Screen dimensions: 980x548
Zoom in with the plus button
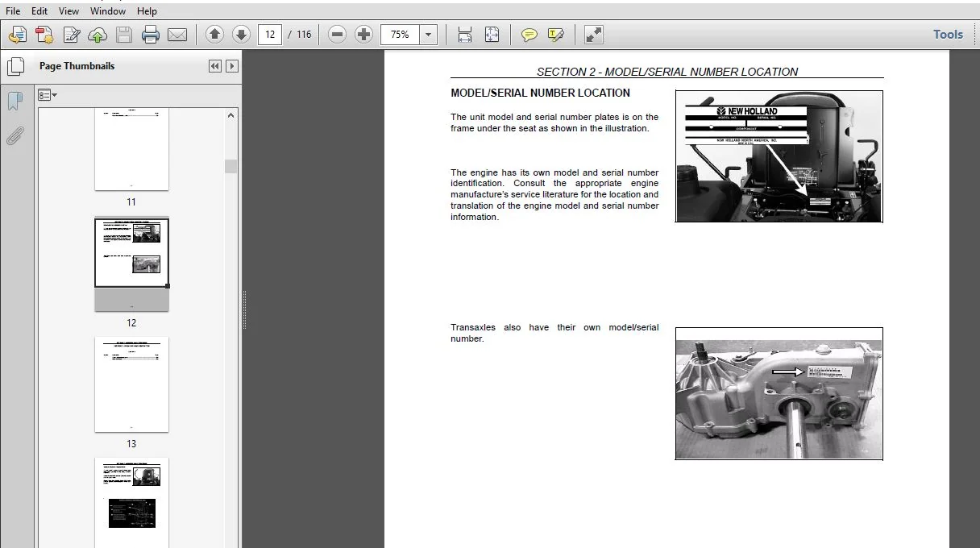[363, 35]
